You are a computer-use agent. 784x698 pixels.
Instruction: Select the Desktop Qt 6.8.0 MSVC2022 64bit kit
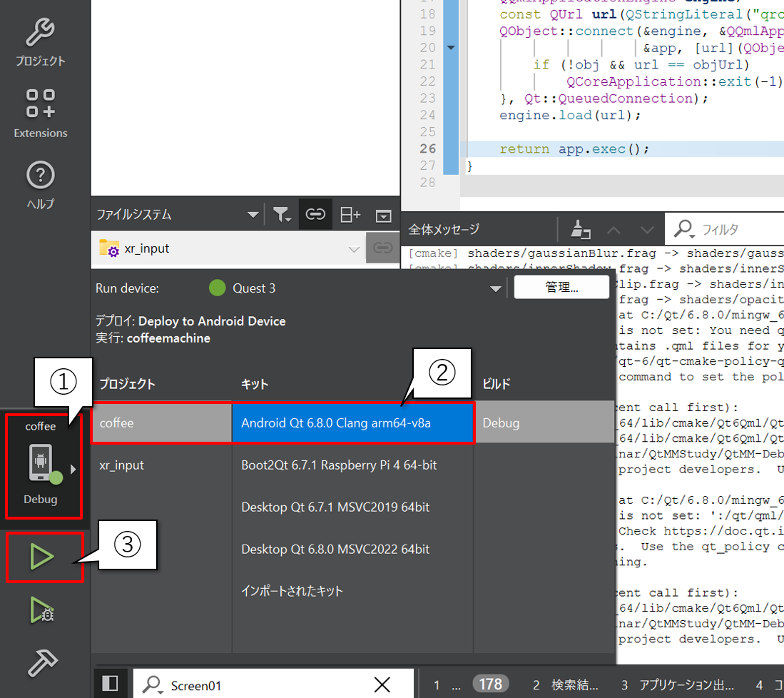[x=335, y=549]
